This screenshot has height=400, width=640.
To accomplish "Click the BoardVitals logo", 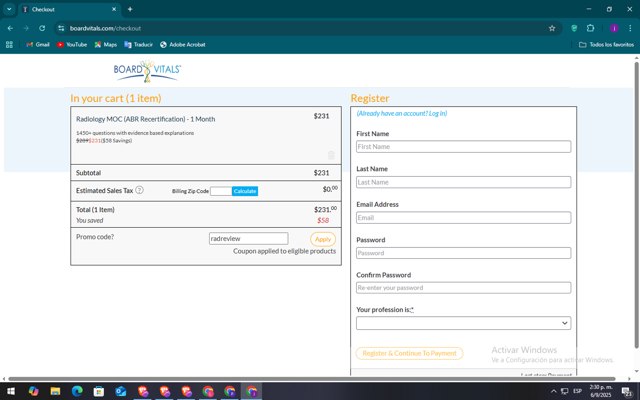I will [x=147, y=71].
